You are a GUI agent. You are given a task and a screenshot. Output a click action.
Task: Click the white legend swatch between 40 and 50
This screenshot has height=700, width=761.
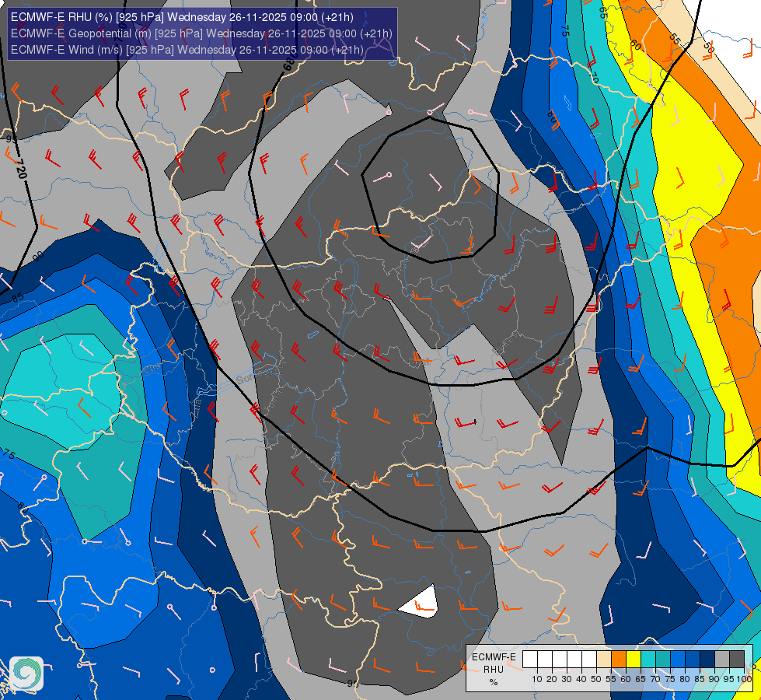(x=589, y=660)
